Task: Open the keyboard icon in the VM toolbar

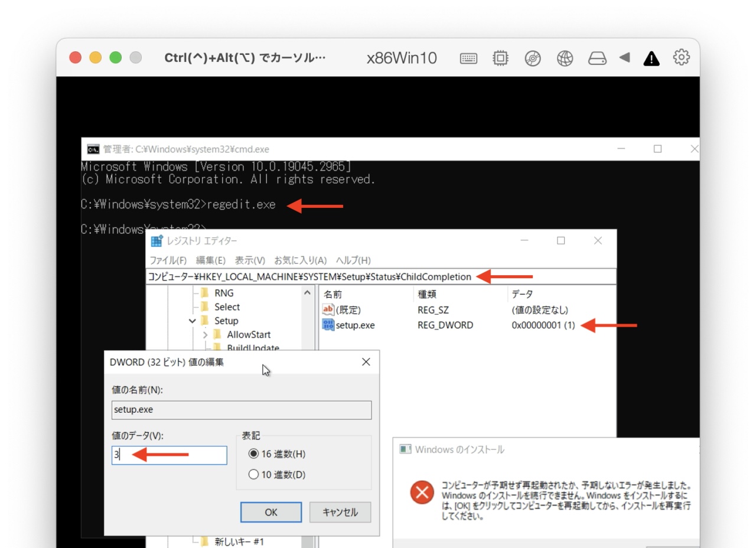Action: tap(468, 58)
